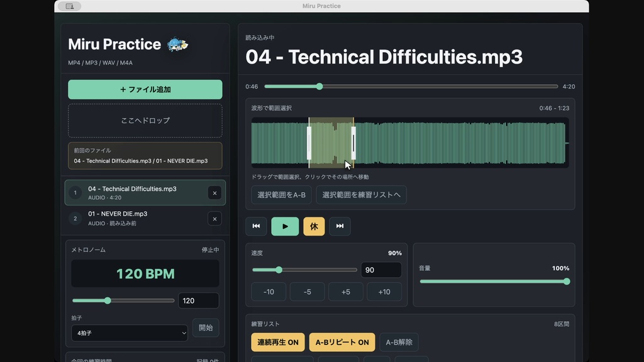Start metronome with 開始 button

(206, 327)
